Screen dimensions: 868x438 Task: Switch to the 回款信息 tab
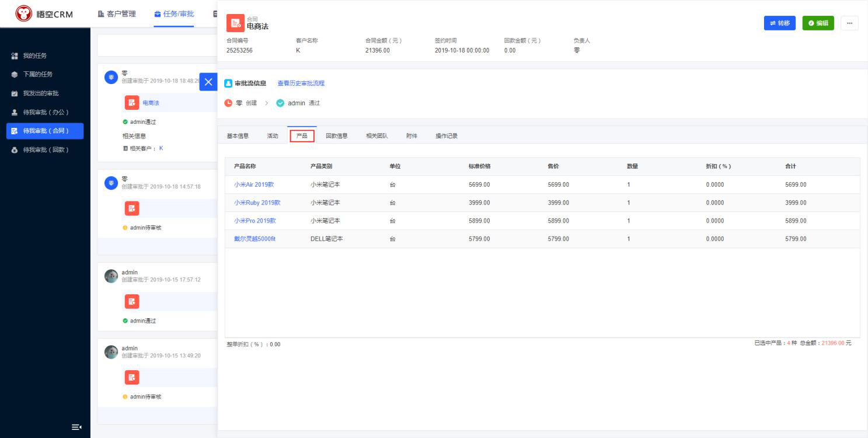click(x=336, y=136)
